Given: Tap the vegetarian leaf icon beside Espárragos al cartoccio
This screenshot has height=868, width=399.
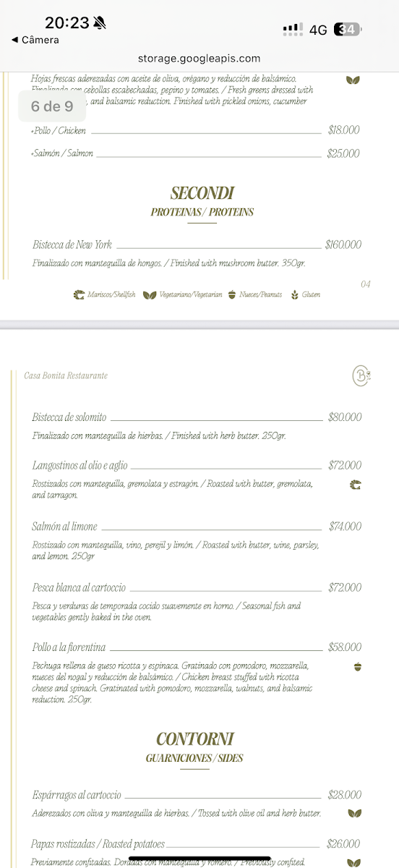Looking at the screenshot, I should click(354, 814).
